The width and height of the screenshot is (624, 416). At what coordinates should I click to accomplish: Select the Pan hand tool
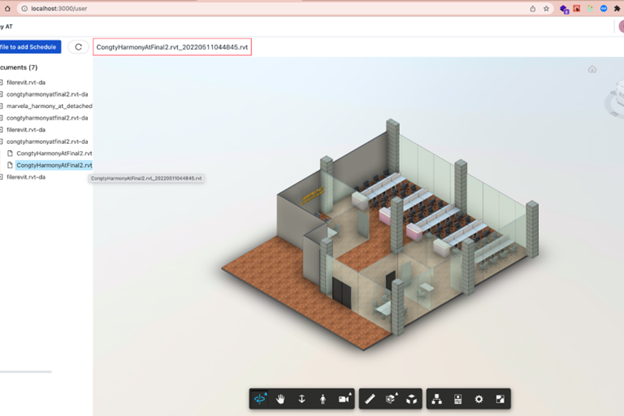click(281, 398)
